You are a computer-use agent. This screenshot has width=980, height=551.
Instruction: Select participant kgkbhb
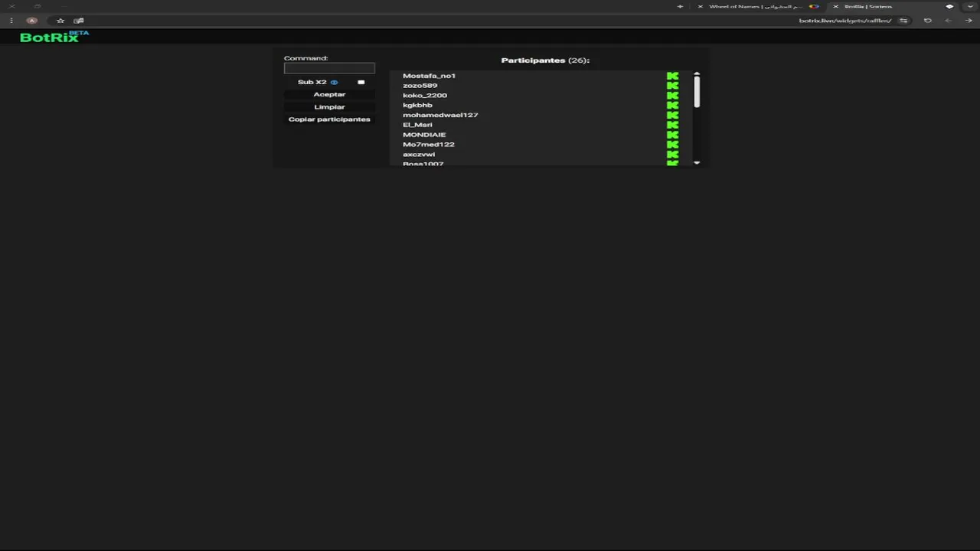tap(417, 105)
